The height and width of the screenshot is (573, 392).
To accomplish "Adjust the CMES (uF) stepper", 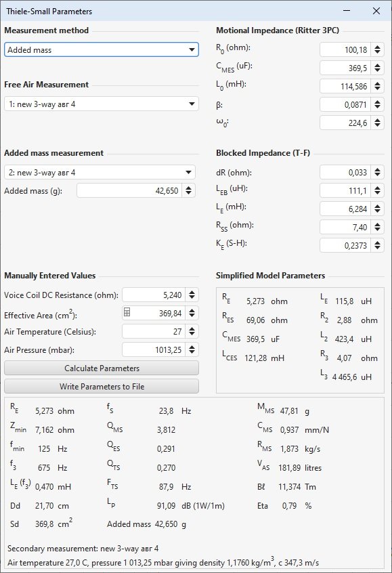I will [x=377, y=68].
